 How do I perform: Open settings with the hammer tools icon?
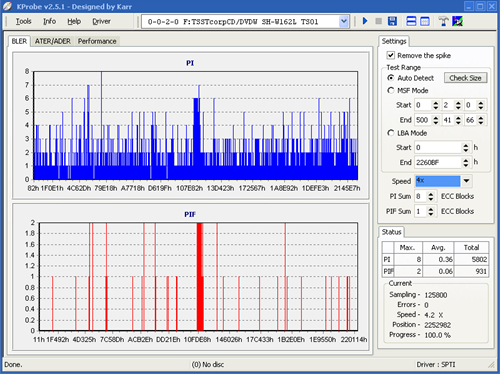pyautogui.click(x=443, y=21)
